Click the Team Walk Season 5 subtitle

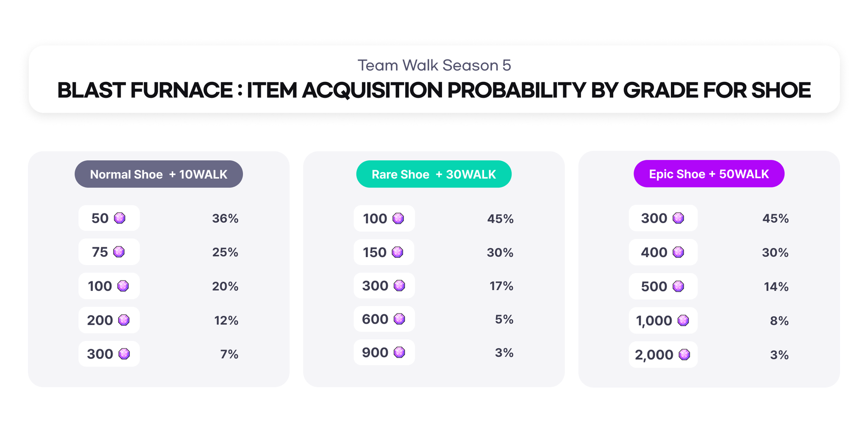click(434, 65)
